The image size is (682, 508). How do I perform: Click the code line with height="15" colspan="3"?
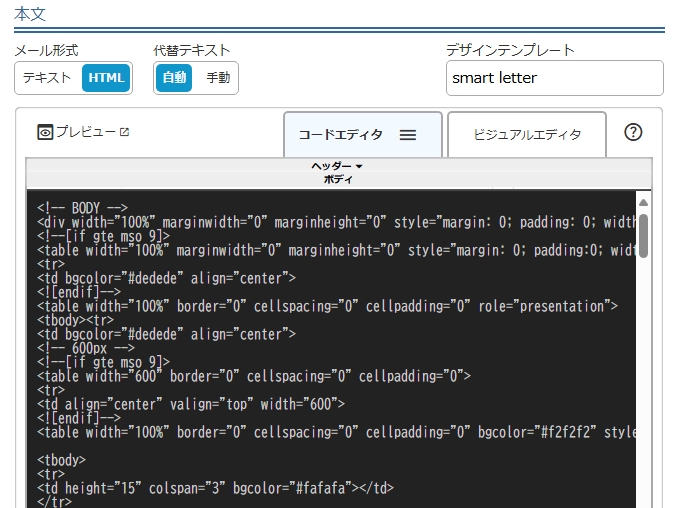coord(215,488)
